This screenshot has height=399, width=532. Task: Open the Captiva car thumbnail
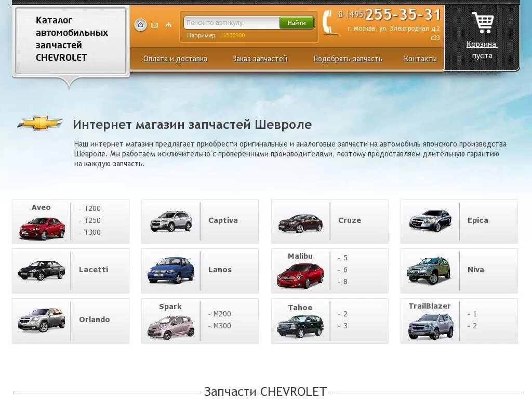click(x=171, y=221)
